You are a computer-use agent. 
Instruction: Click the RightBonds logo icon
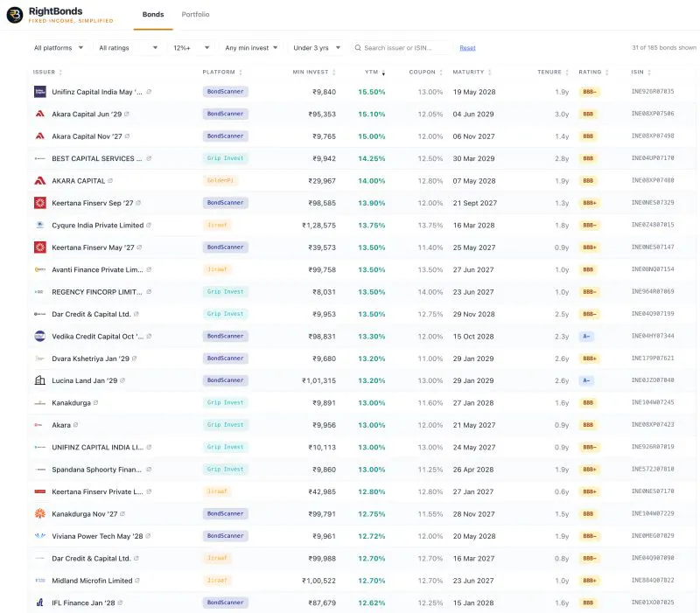coord(15,15)
